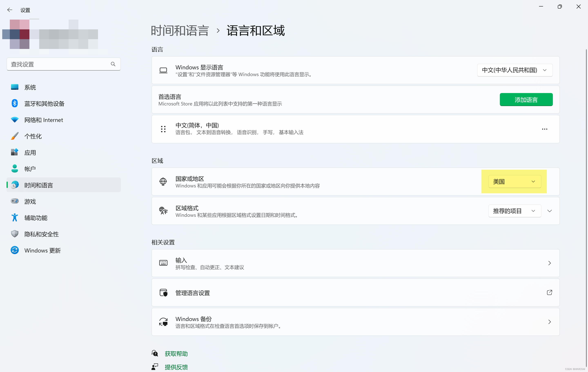This screenshot has height=372, width=588.
Task: Click the search magnifier icon
Action: pos(113,64)
